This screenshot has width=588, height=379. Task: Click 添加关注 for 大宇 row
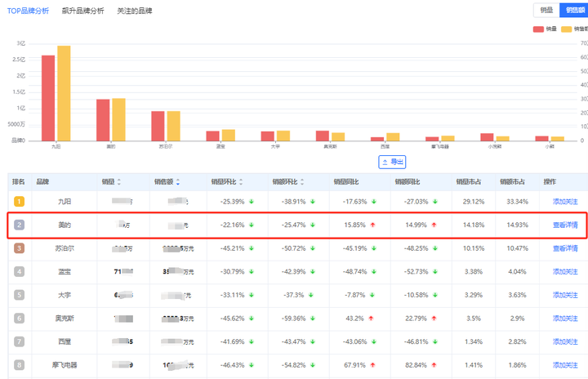[x=565, y=296]
